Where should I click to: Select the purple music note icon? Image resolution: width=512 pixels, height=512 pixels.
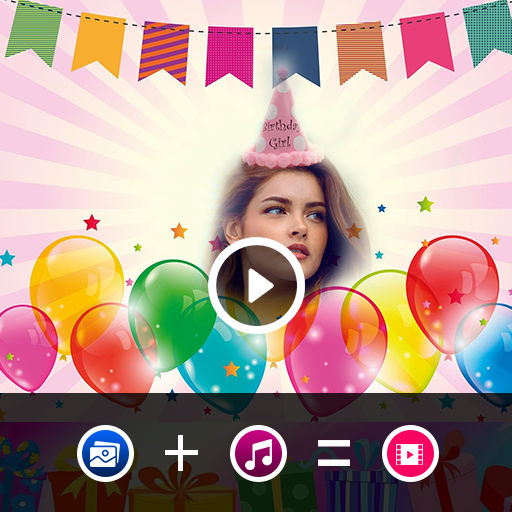click(258, 453)
